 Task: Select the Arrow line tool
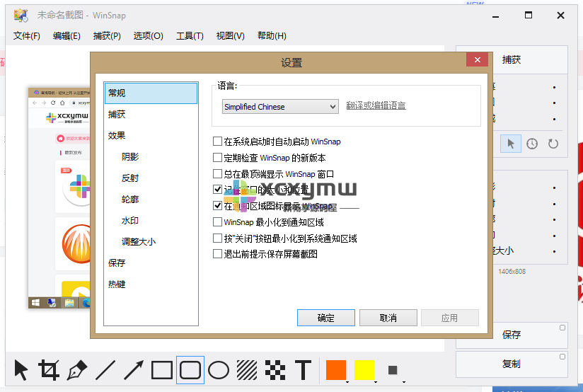(x=134, y=369)
